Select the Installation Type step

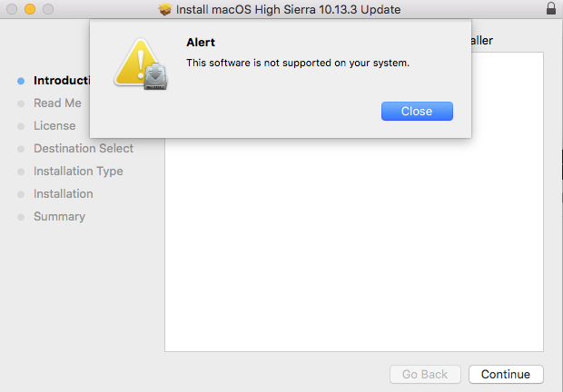(78, 171)
